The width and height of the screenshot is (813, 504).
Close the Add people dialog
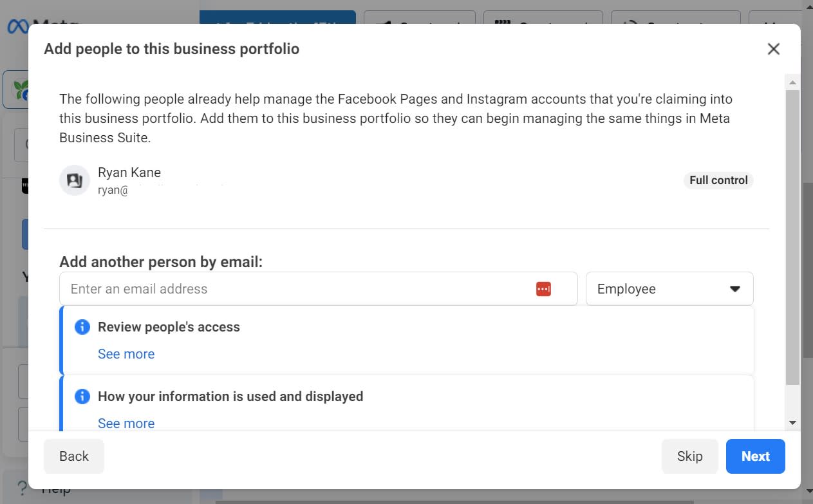(774, 49)
